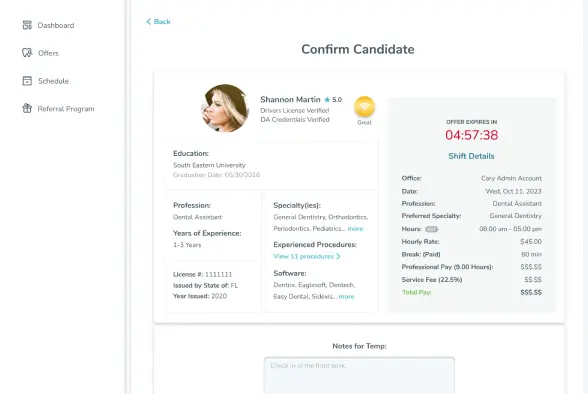Click the chevron after View 11 procedures

[x=338, y=256]
